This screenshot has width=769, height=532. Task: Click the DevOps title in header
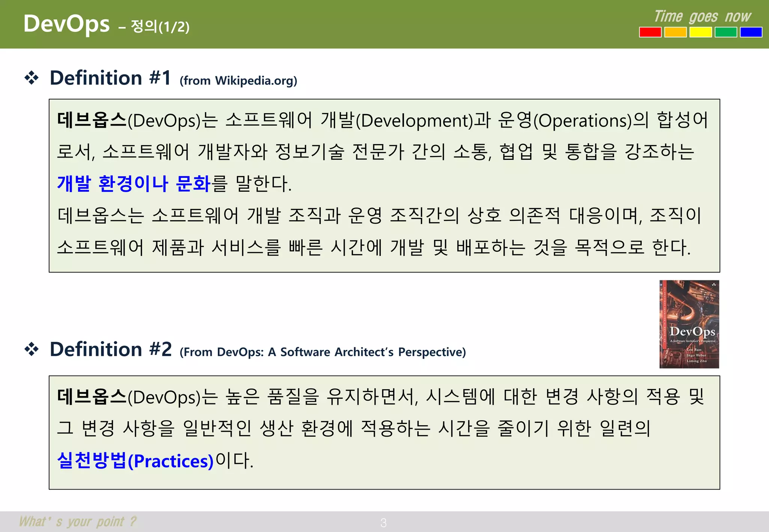[x=66, y=23]
